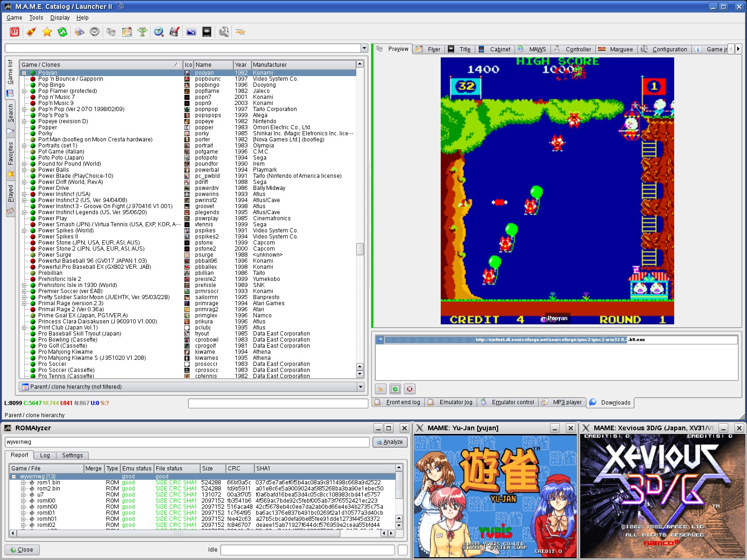Sort game list by Manufacturer column header

click(303, 65)
